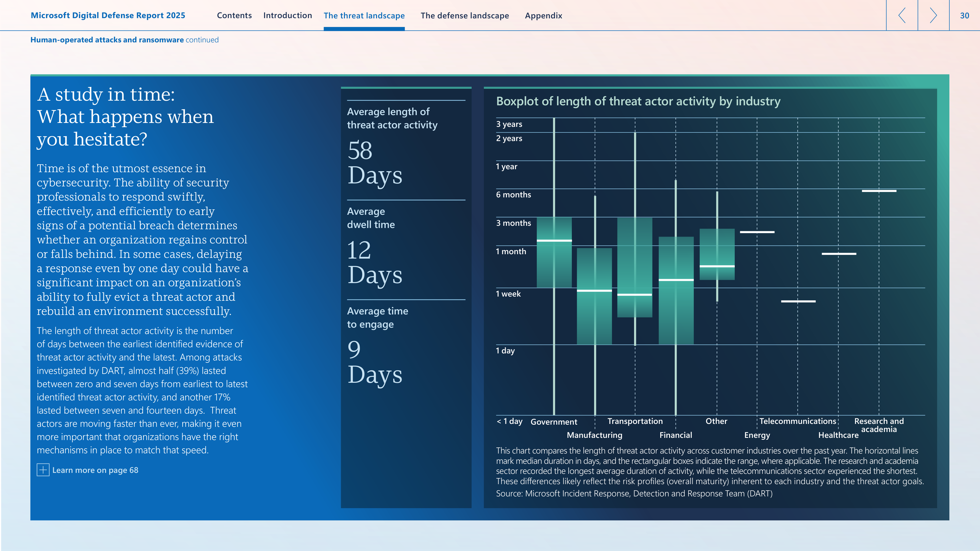Click the < 1 day axis label
Screen dimensions: 980x551
coord(509,421)
